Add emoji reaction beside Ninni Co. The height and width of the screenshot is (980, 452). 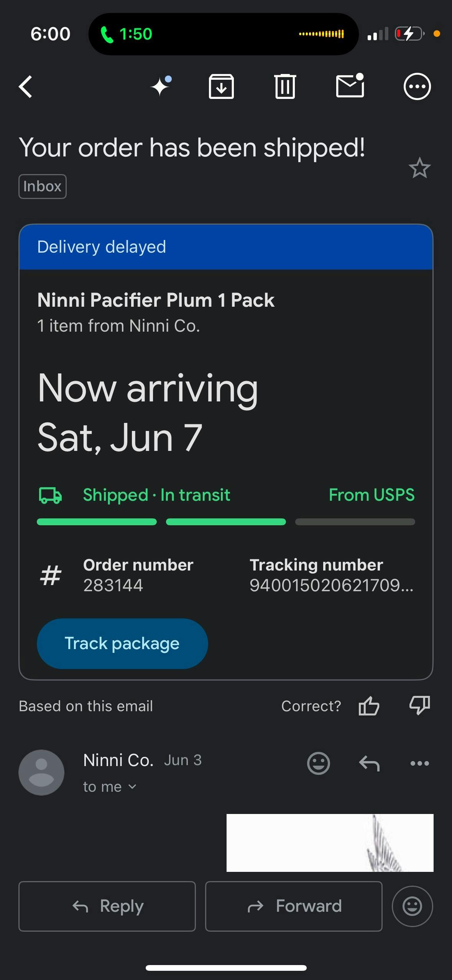318,763
